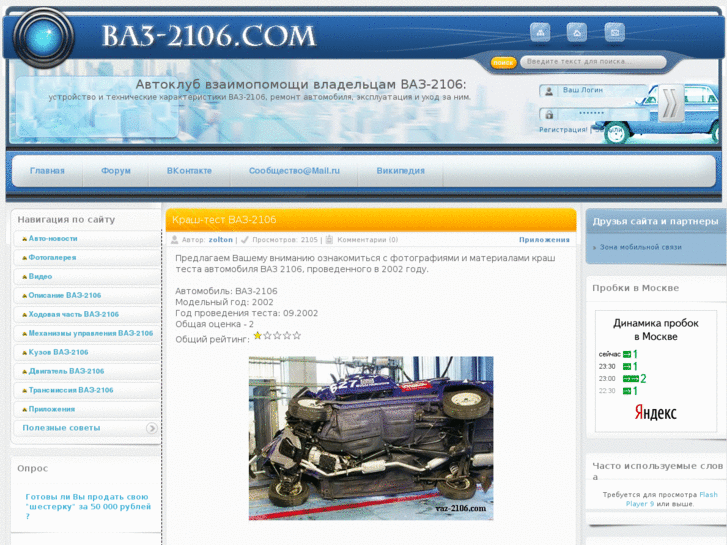The image size is (727, 545).
Task: Open the Википедия menu item
Action: (401, 171)
